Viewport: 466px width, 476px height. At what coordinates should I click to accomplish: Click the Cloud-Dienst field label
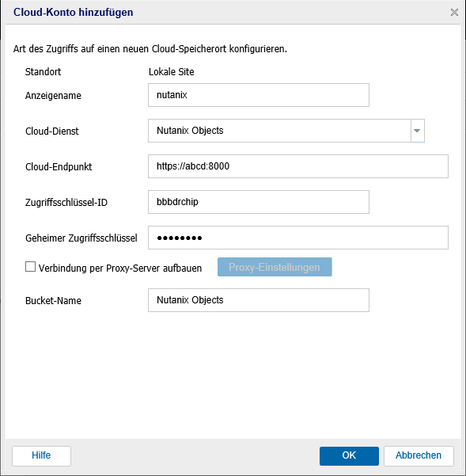pyautogui.click(x=52, y=131)
